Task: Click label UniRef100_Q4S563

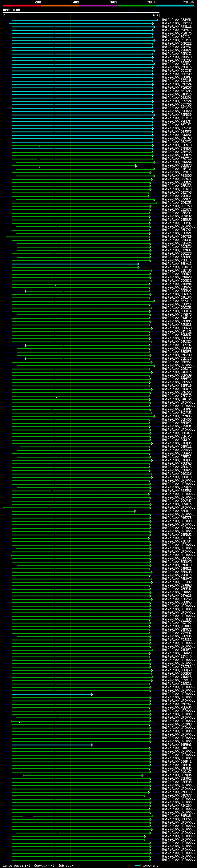Action: [x=176, y=558]
